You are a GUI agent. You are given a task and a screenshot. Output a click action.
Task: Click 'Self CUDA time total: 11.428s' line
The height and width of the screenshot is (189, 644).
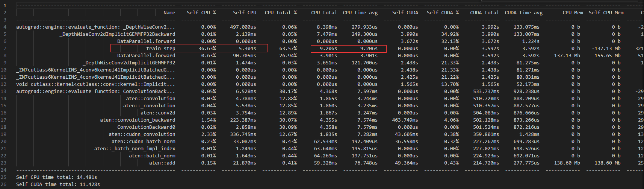[x=58, y=184]
